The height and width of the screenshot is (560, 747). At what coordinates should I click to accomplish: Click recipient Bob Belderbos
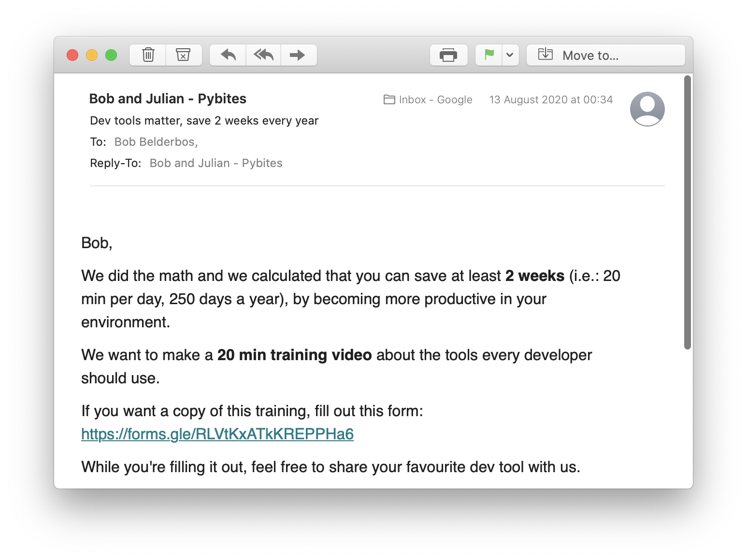tap(156, 142)
